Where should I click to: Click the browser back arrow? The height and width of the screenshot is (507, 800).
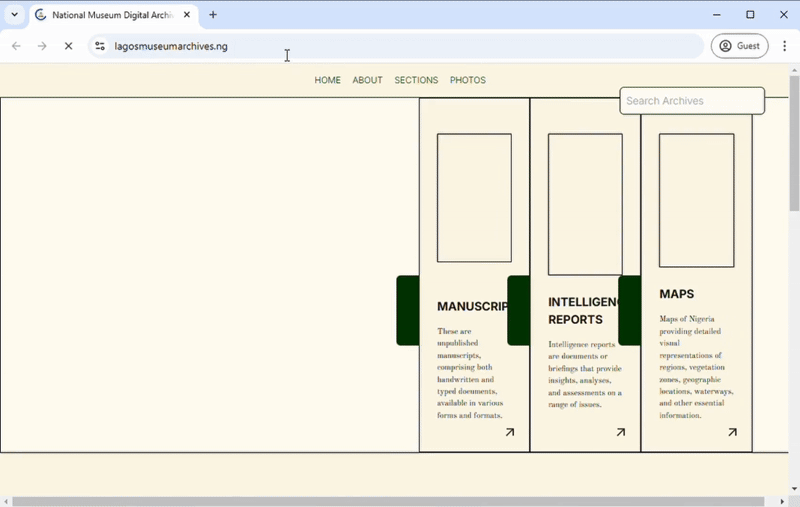[x=16, y=46]
